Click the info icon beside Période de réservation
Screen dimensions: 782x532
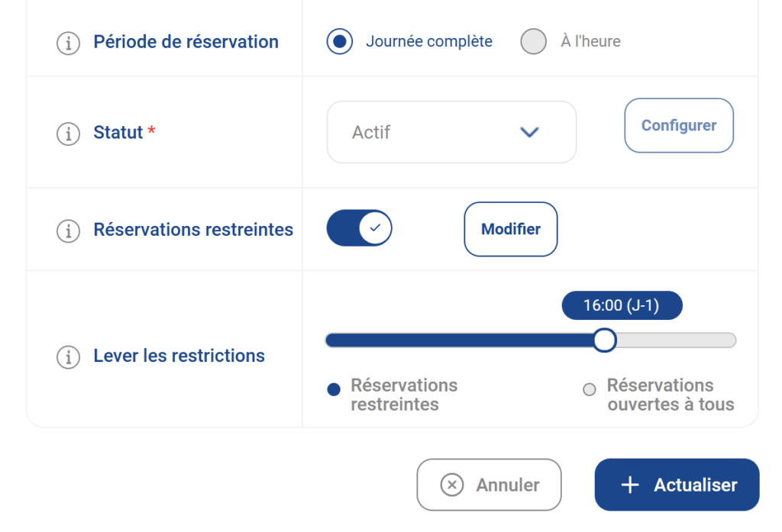68,43
